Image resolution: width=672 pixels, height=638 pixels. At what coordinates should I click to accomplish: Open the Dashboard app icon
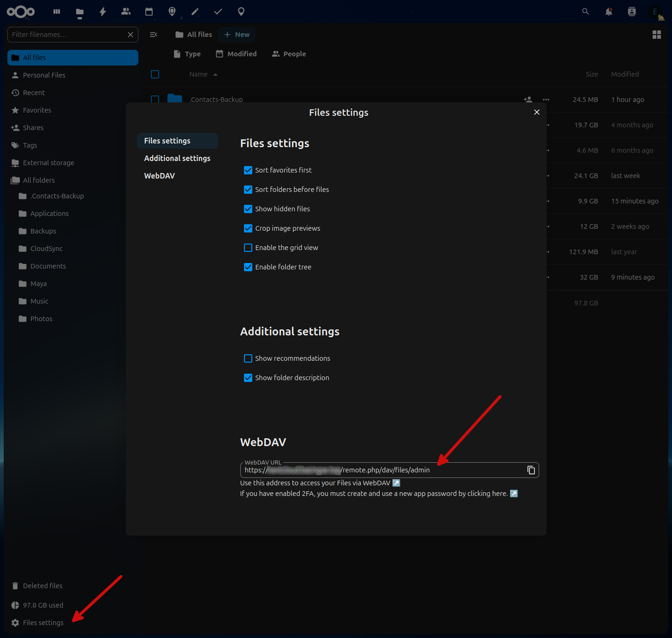coord(57,12)
